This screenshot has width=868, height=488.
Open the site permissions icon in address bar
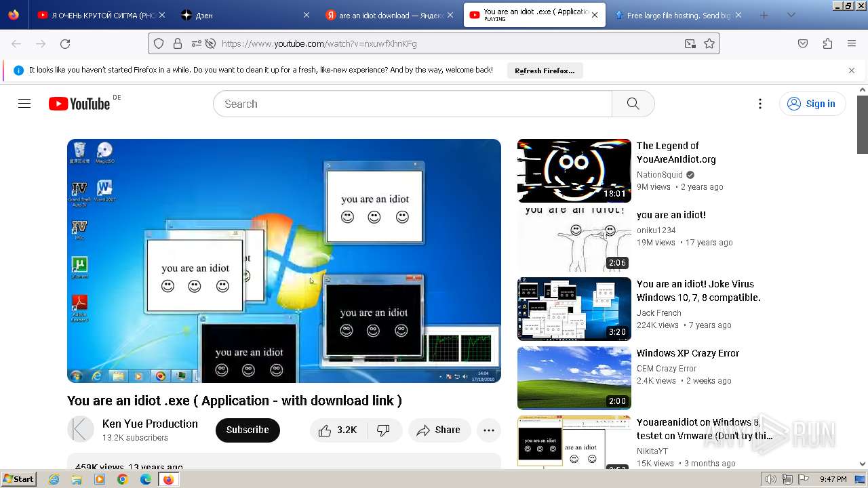click(197, 43)
